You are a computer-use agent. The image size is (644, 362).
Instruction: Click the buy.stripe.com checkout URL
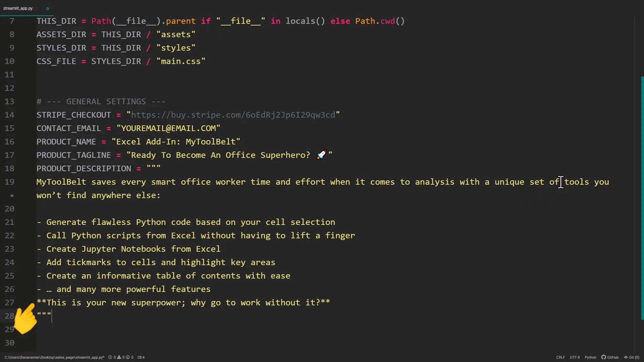tap(233, 115)
